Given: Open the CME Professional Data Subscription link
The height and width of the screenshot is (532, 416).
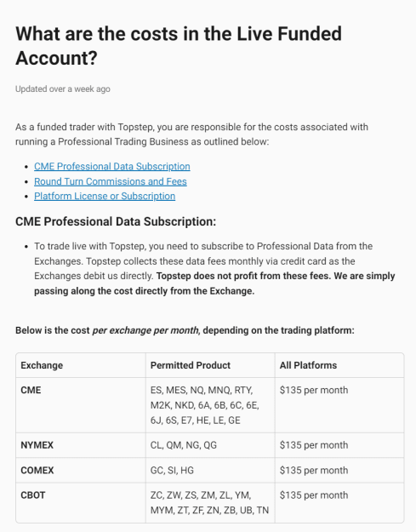Looking at the screenshot, I should coord(112,167).
